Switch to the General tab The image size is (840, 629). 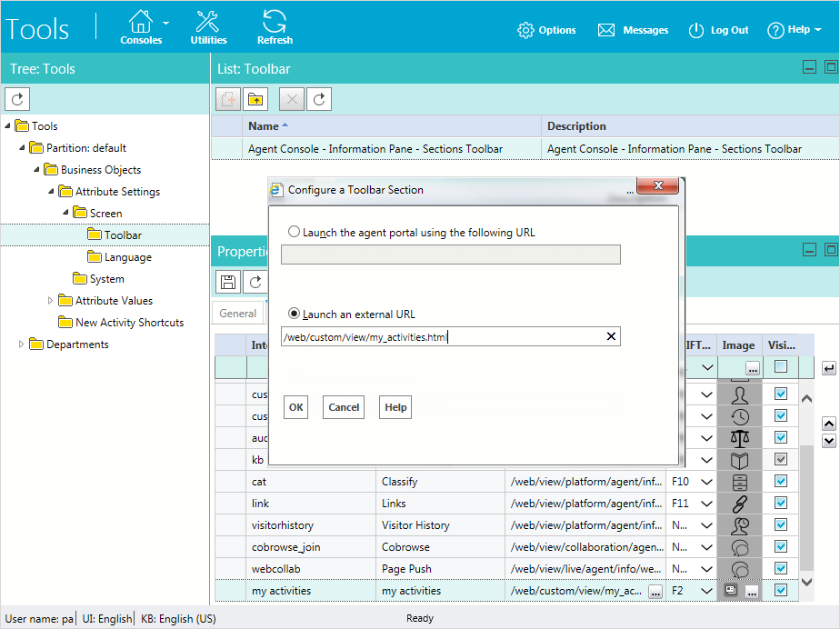[238, 314]
